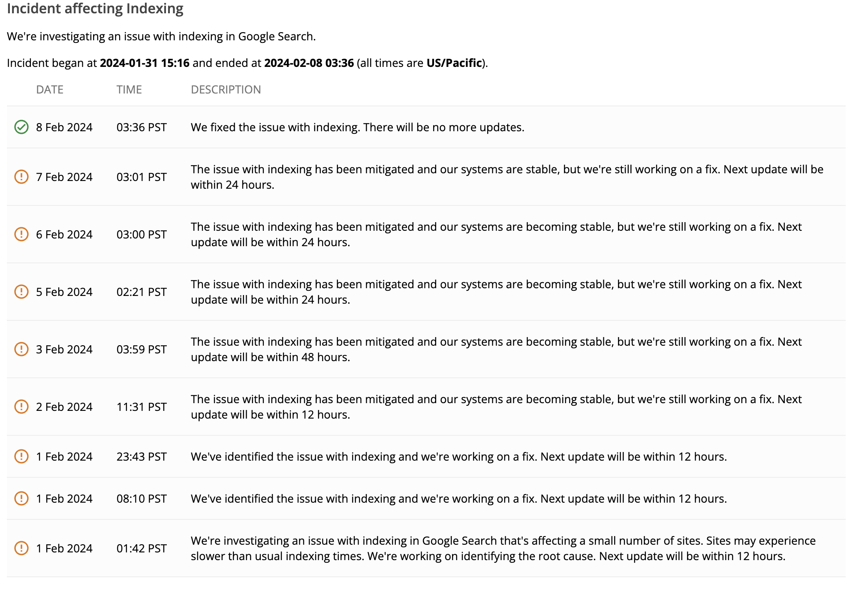Click the warning icon for 2 Feb 2024
Viewport: 868px width, 591px height.
click(21, 407)
